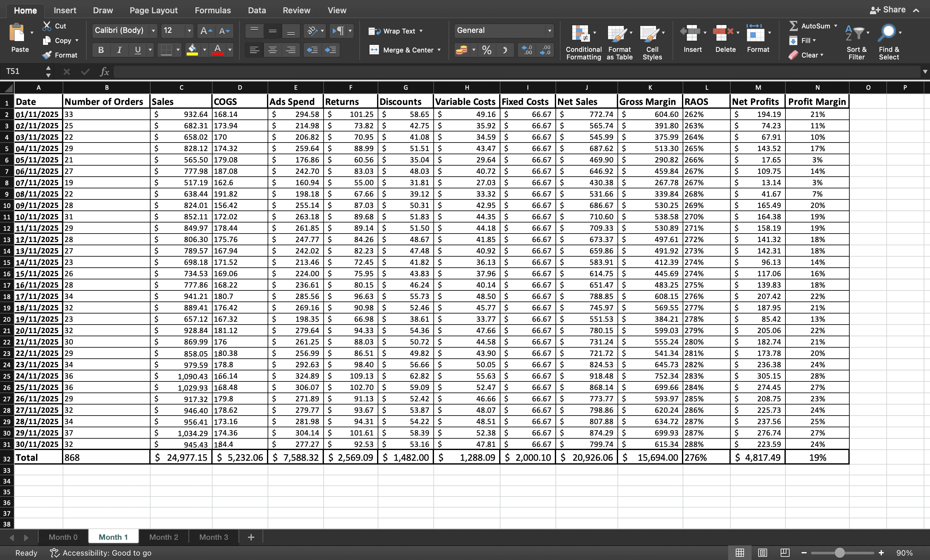Click the Increase Indent icon
The width and height of the screenshot is (930, 560).
(x=330, y=50)
